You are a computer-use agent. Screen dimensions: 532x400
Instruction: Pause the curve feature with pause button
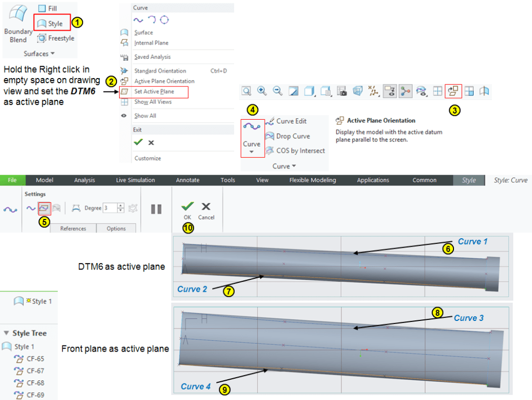coord(156,209)
